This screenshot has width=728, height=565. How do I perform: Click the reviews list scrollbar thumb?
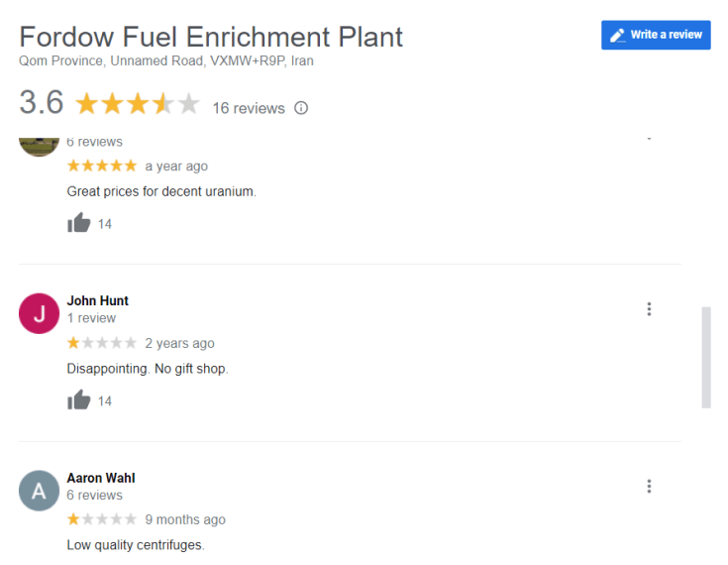point(706,357)
